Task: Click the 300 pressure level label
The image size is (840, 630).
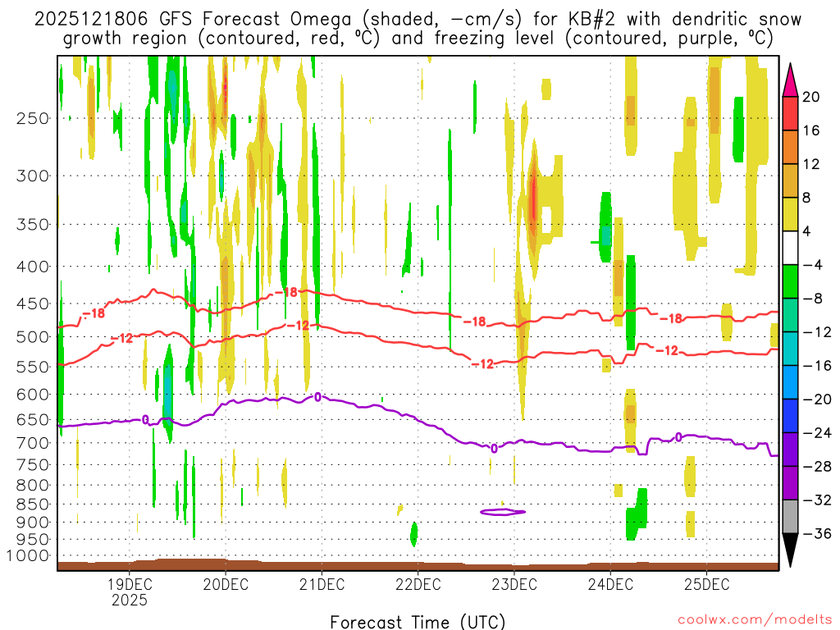Action: click(x=33, y=176)
